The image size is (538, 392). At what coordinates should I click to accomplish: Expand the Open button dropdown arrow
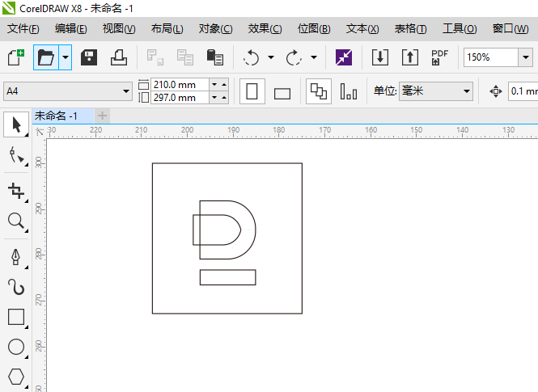66,57
